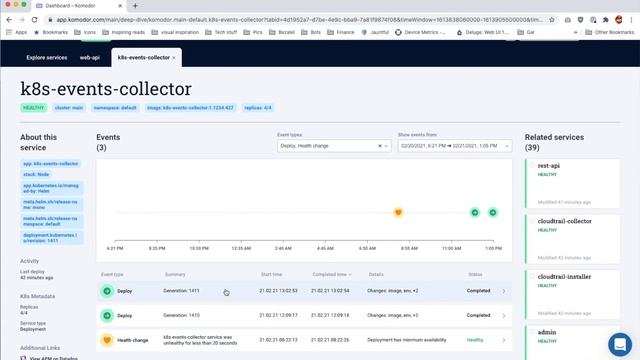Sort by Completed time column
This screenshot has width=640, height=360.
pyautogui.click(x=332, y=274)
